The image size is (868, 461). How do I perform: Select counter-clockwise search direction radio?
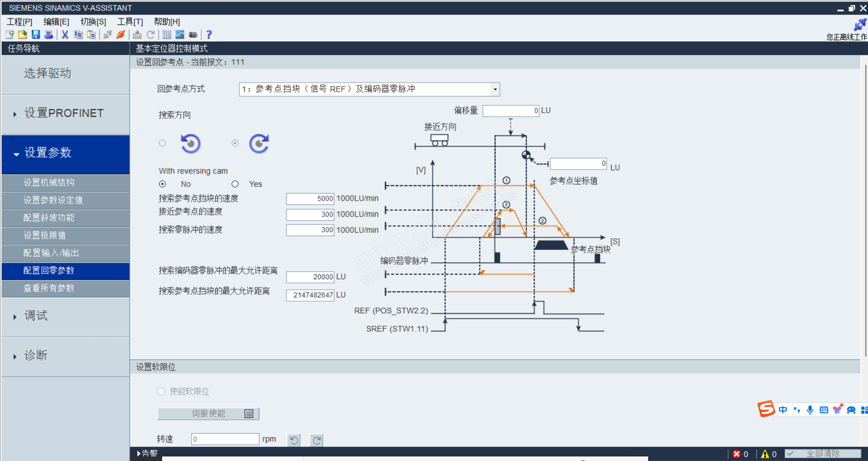tap(163, 143)
